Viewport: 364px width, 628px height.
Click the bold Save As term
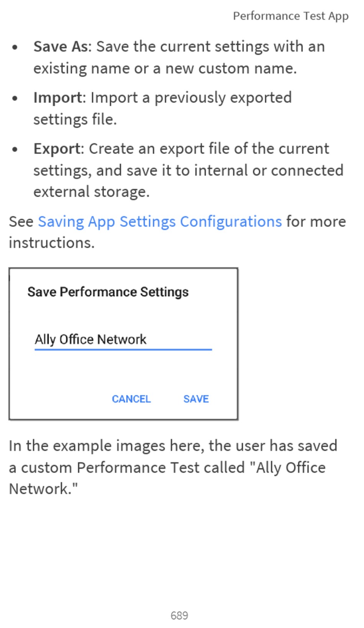[x=61, y=46]
